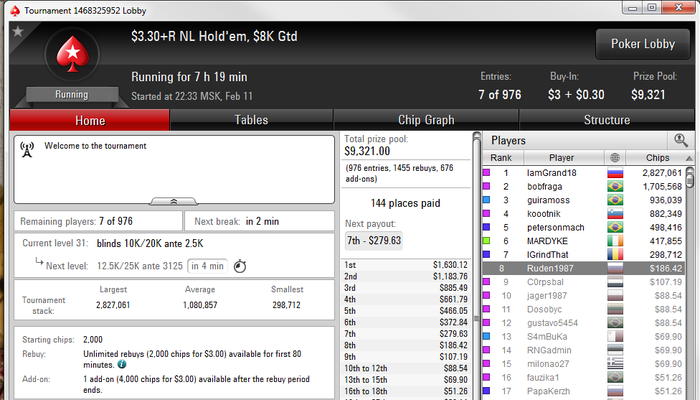Click the country globe column header

pyautogui.click(x=615, y=157)
